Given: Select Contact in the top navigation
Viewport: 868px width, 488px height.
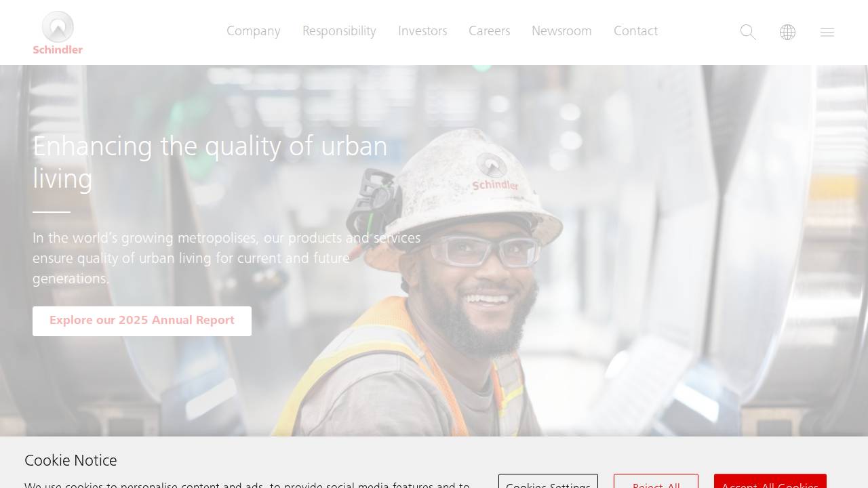Looking at the screenshot, I should [635, 31].
